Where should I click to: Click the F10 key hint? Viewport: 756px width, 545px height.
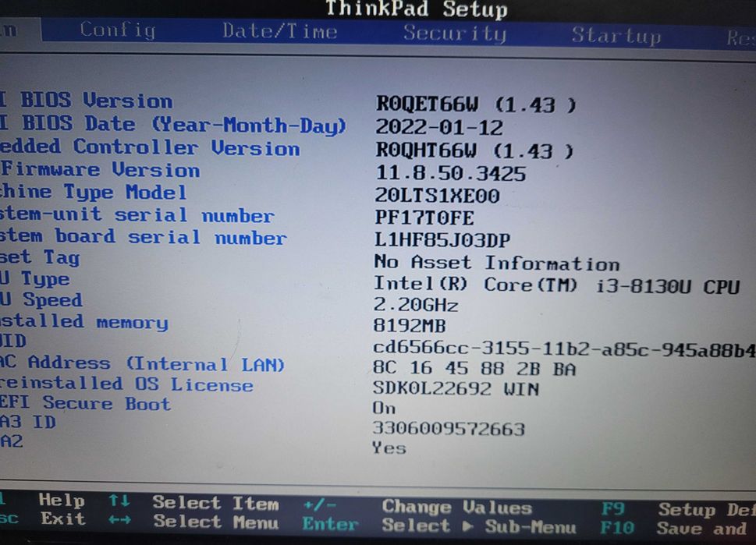[x=616, y=528]
